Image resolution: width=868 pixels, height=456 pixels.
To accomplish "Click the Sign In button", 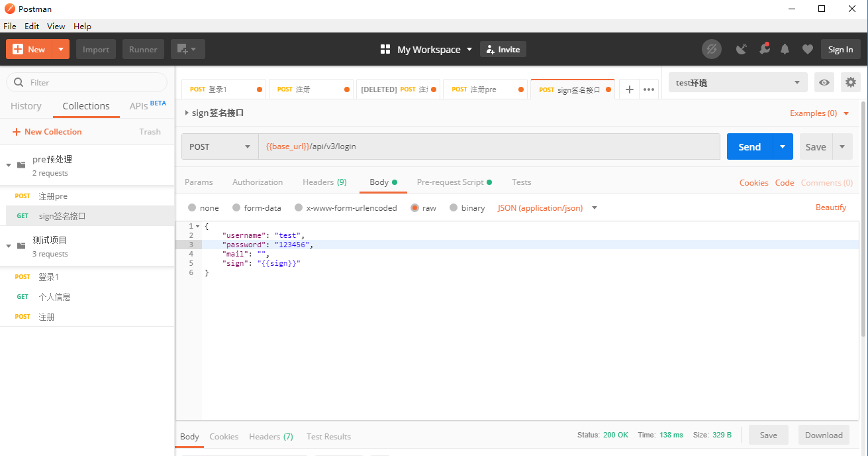I will click(841, 50).
